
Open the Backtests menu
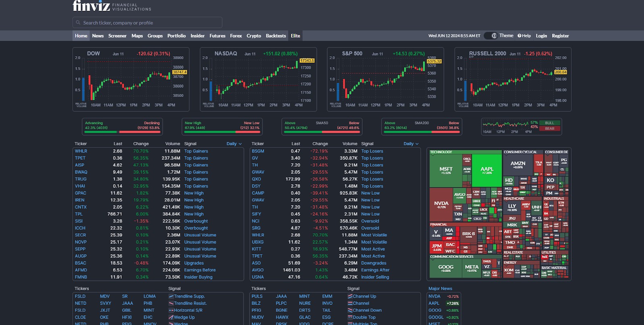(x=276, y=36)
